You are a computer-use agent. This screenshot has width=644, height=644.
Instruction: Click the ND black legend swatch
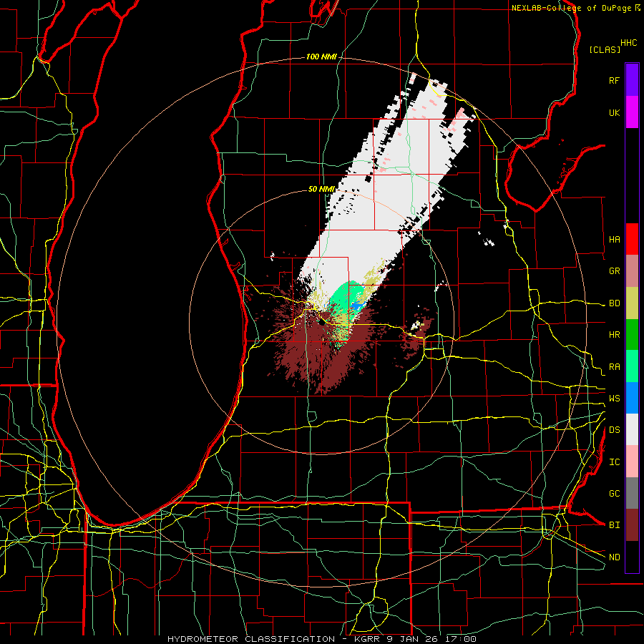(x=632, y=557)
